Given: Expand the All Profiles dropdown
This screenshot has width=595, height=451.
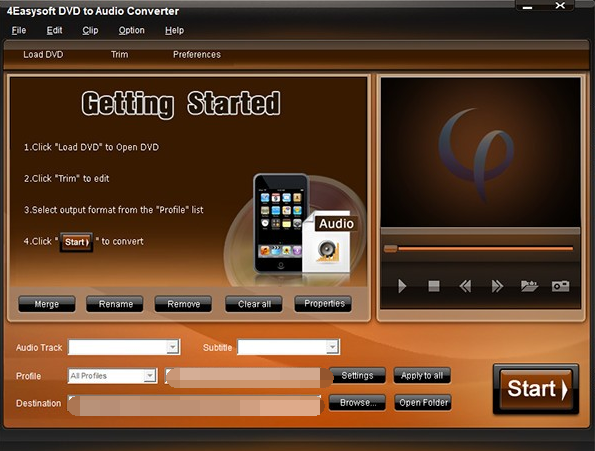Looking at the screenshot, I should click(x=150, y=376).
